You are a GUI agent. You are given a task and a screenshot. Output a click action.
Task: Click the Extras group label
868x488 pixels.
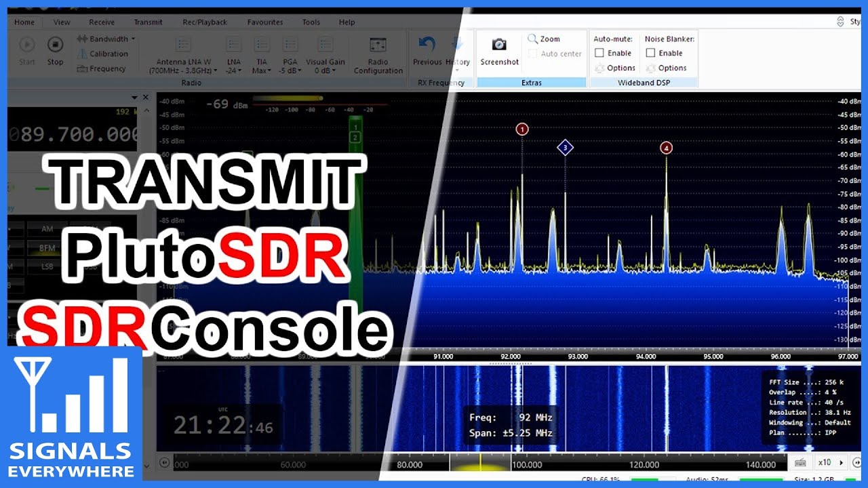click(532, 83)
